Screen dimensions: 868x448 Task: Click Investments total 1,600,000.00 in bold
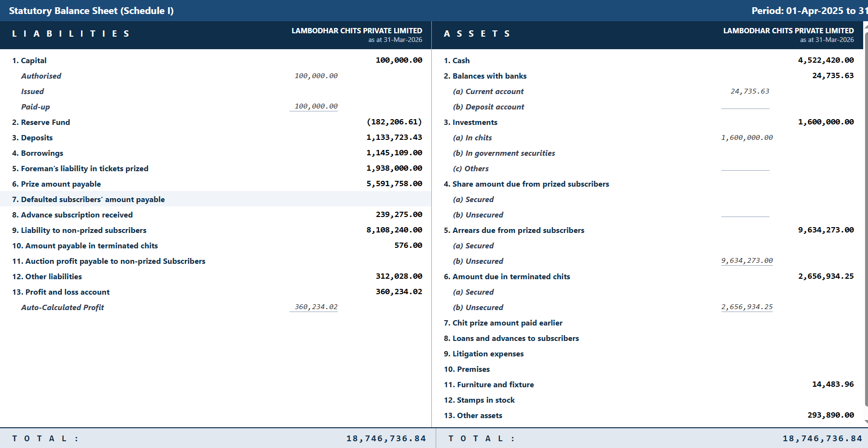826,122
